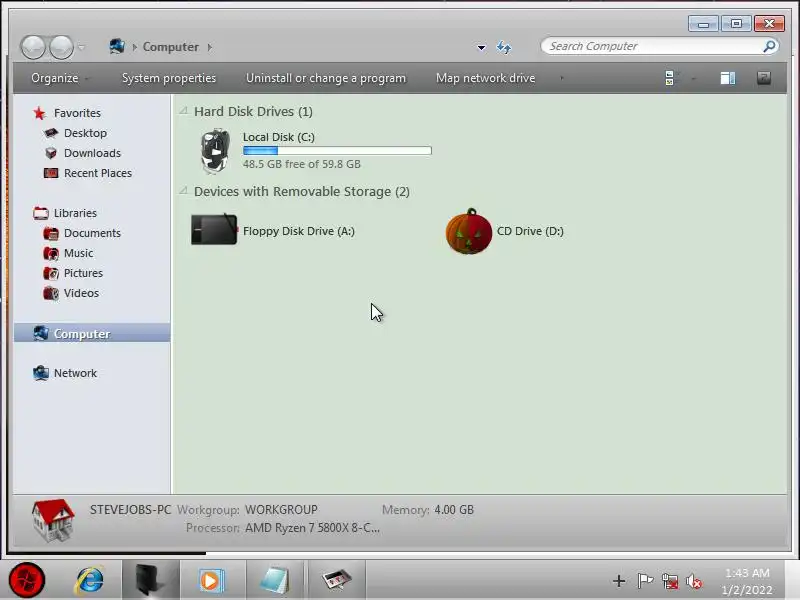Expand the arrow after Computer breadcrumb
Viewport: 800px width, 600px height.
click(210, 47)
